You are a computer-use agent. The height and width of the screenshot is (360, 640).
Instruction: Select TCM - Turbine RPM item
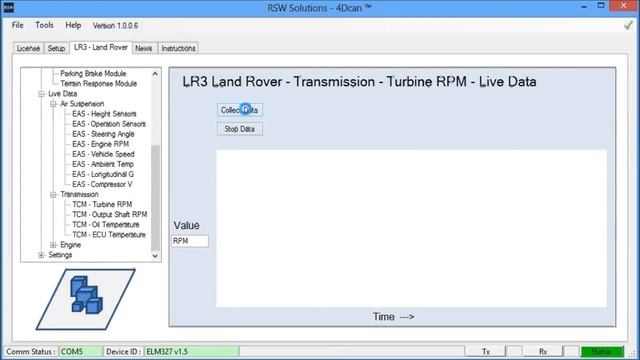tap(102, 204)
